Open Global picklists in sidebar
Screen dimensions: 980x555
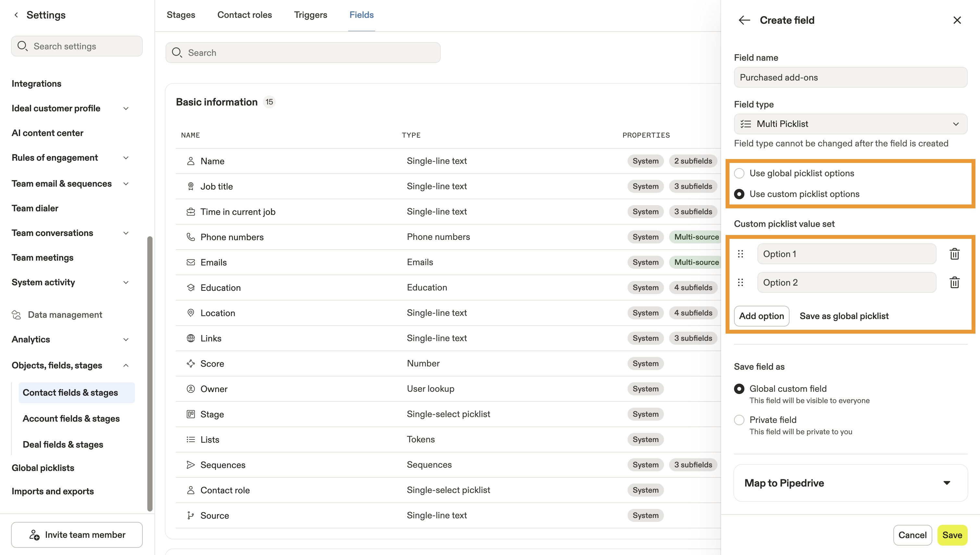click(43, 468)
